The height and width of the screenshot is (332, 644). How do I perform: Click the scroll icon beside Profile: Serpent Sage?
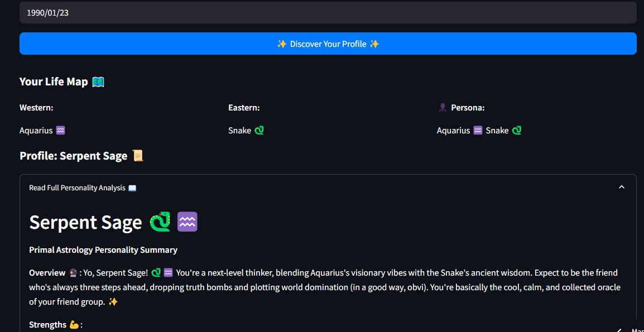tap(138, 156)
